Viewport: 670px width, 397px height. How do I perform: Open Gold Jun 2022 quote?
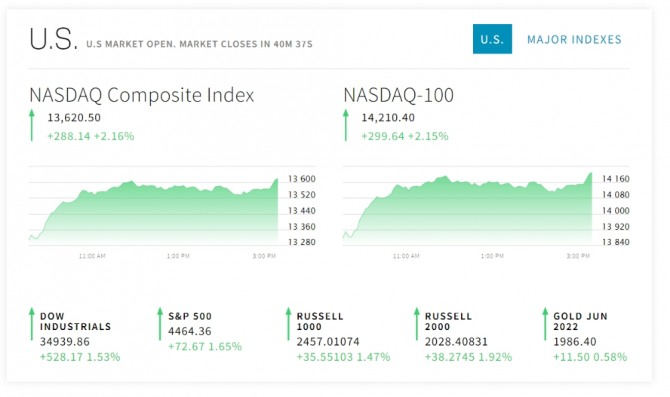580,321
